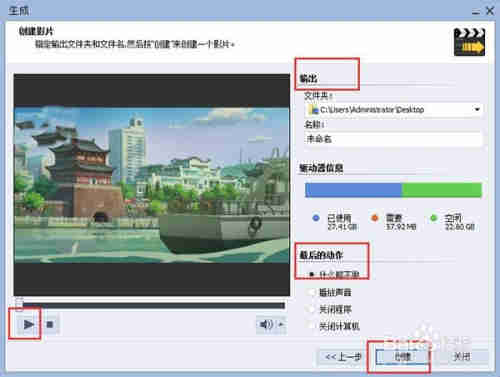Start preview playback with the play button

point(28,324)
